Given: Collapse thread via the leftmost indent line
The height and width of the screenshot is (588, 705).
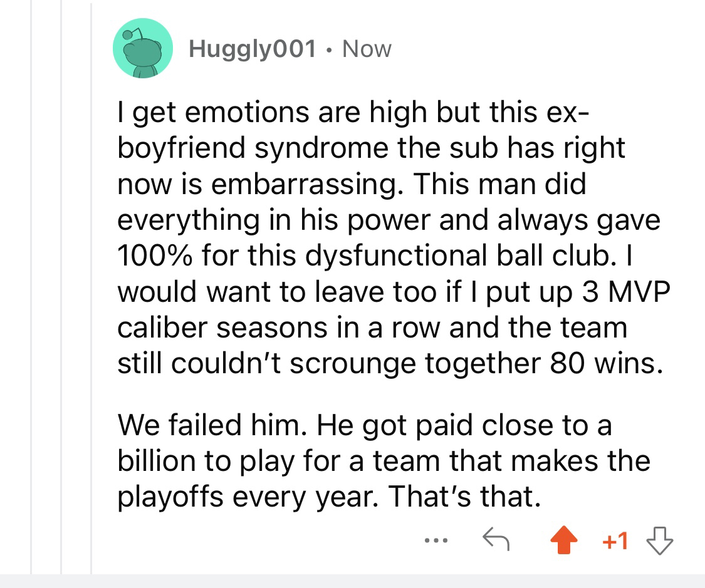Looking at the screenshot, I should point(31,287).
